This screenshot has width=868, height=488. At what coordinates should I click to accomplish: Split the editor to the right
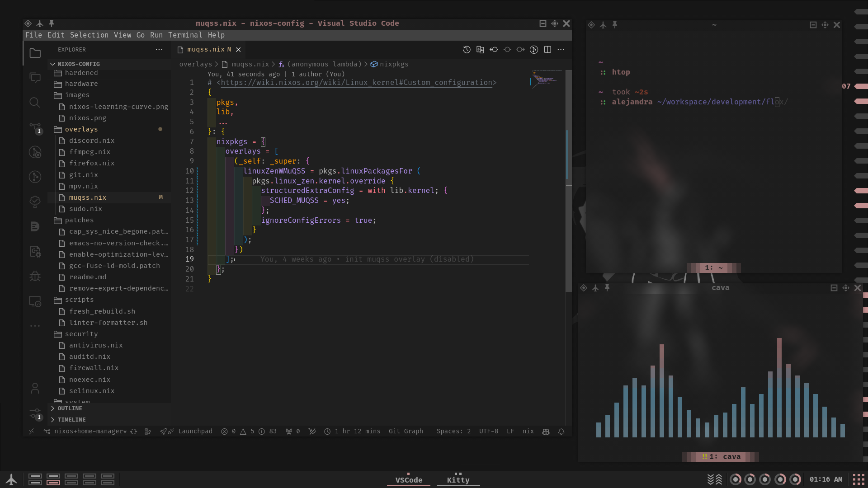(x=547, y=50)
